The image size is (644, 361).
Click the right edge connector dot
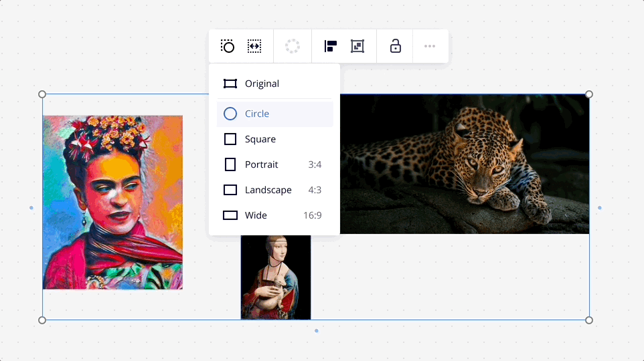point(600,207)
